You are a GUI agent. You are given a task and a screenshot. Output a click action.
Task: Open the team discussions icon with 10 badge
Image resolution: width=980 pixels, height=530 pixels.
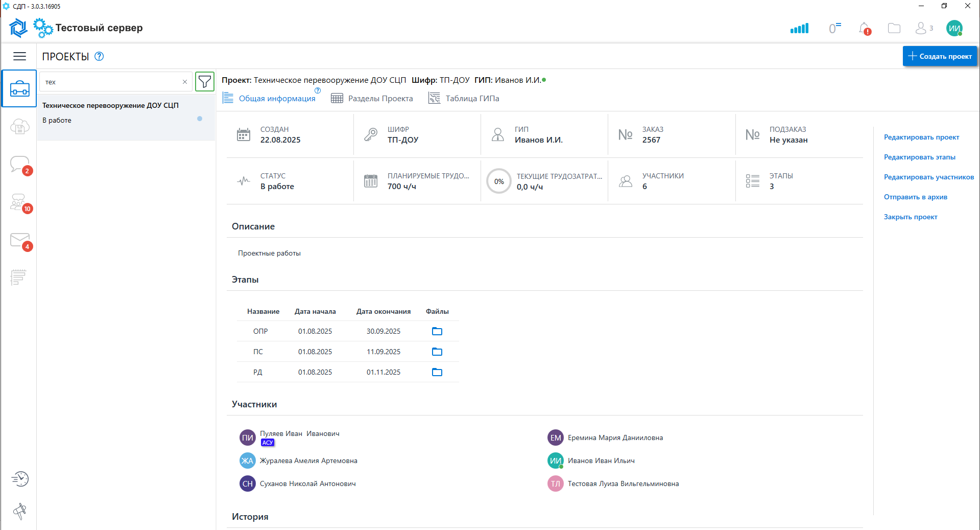click(20, 202)
